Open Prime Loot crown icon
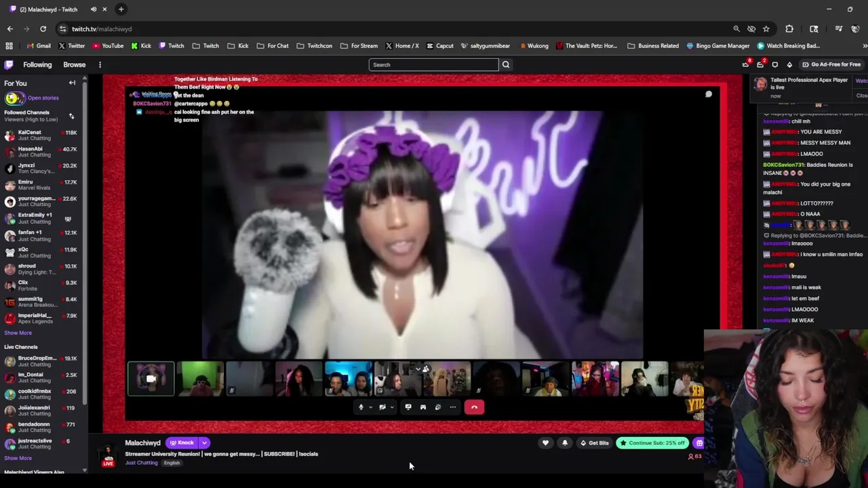Image resolution: width=868 pixels, height=488 pixels. pyautogui.click(x=745, y=64)
